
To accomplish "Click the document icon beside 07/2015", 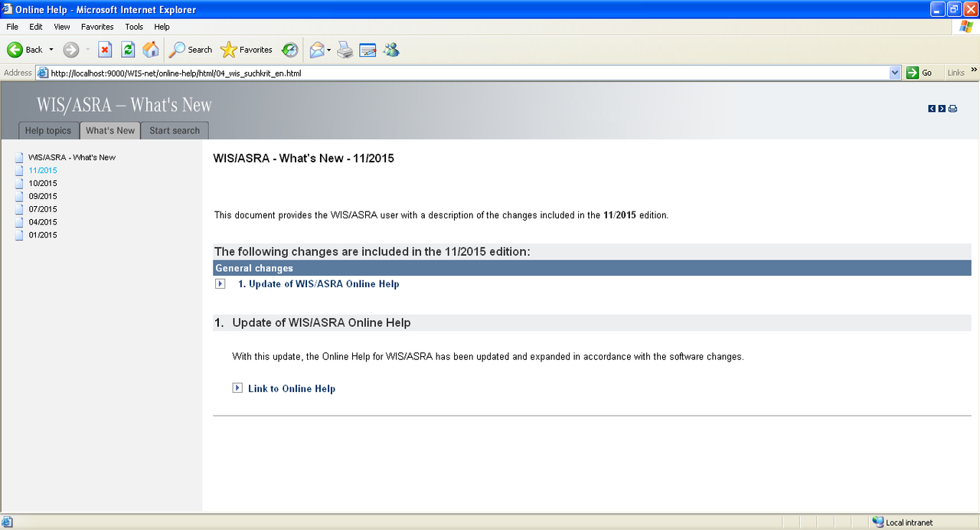I will tap(19, 209).
